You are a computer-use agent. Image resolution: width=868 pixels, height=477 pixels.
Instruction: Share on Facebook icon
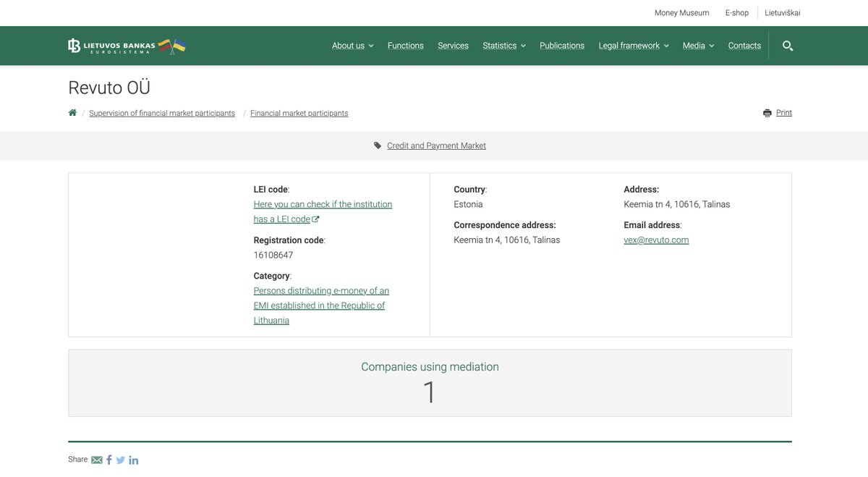pos(109,460)
